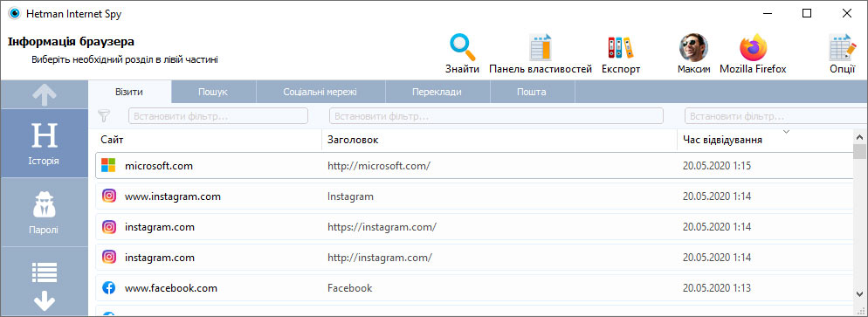
Task: Click the https://instagram.com/ title cell
Action: click(382, 227)
